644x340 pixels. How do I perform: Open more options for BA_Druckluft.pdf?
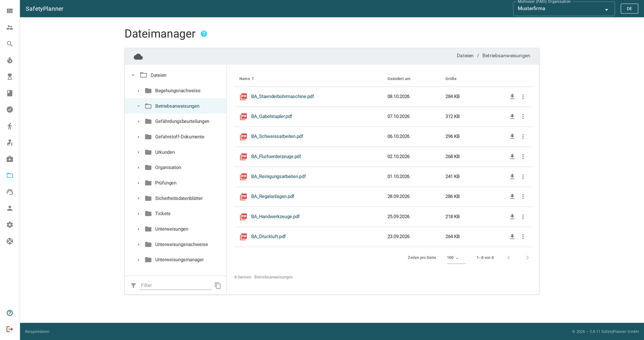[x=523, y=237]
